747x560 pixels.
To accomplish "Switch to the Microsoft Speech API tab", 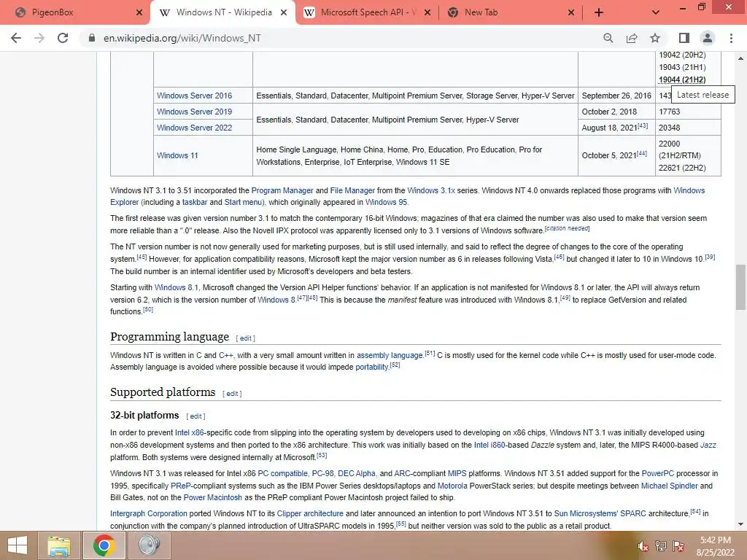I will pyautogui.click(x=366, y=13).
